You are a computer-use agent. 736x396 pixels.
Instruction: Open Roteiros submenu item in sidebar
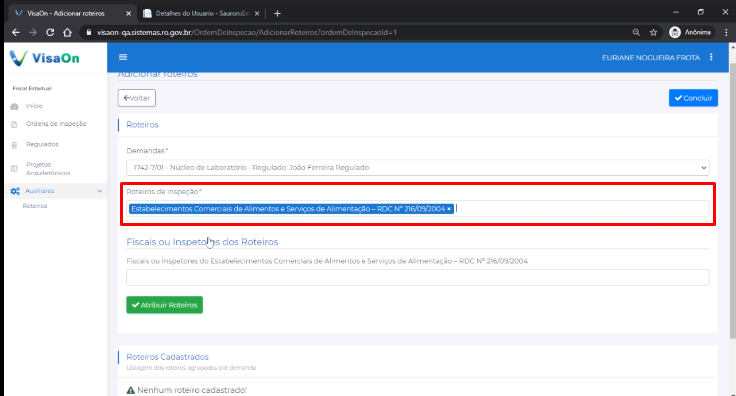pos(35,206)
